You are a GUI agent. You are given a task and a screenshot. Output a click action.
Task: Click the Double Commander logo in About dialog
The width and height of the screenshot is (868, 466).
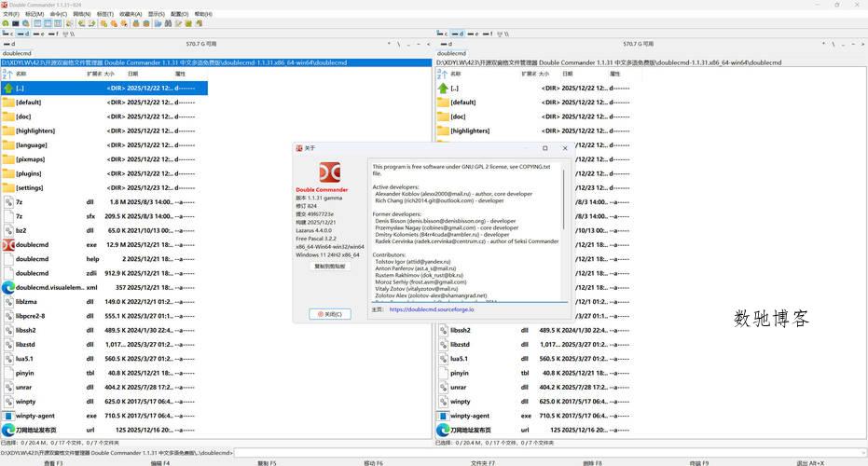329,172
